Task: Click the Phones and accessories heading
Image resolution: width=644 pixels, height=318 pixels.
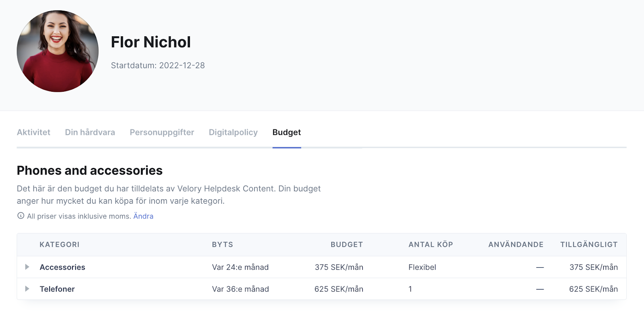Action: pyautogui.click(x=90, y=171)
